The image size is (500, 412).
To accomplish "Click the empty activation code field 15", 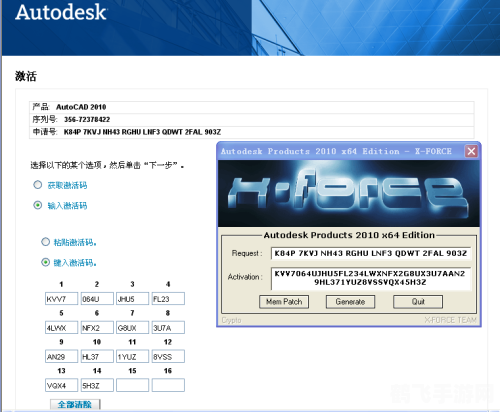I will pyautogui.click(x=132, y=385).
